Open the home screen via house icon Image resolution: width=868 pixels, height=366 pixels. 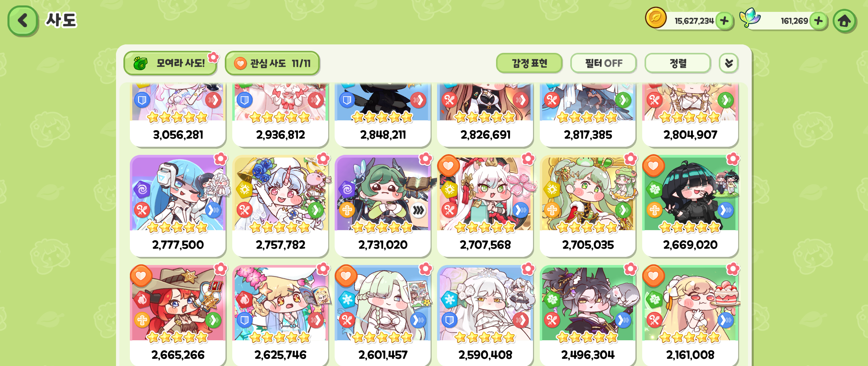click(x=844, y=21)
